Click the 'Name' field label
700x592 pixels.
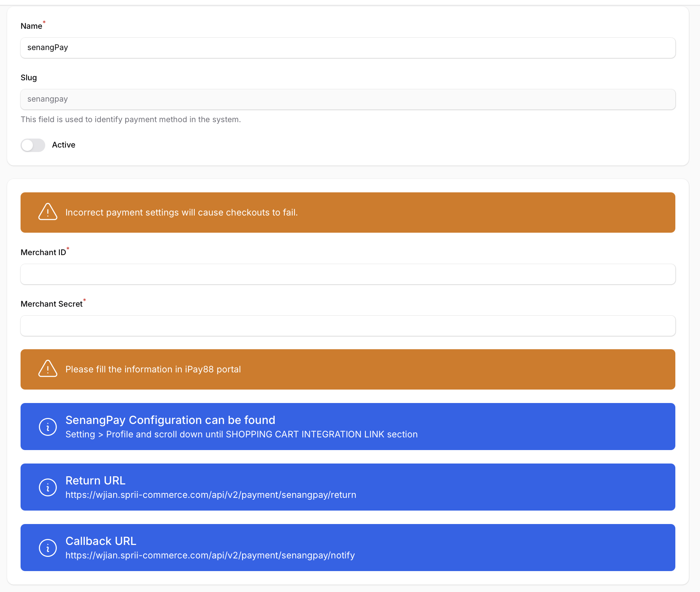31,26
